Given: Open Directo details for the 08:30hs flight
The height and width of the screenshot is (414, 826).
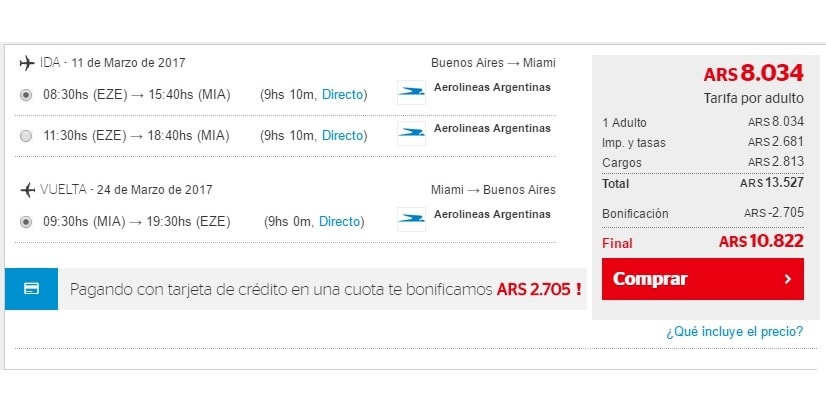Looking at the screenshot, I should click(344, 95).
